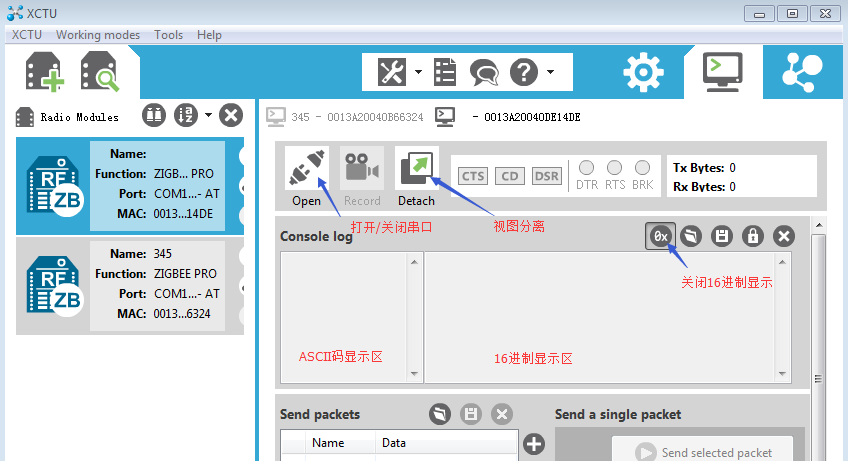Click the Discover radio modules icon
Screen dimensions: 848x461
(x=100, y=71)
